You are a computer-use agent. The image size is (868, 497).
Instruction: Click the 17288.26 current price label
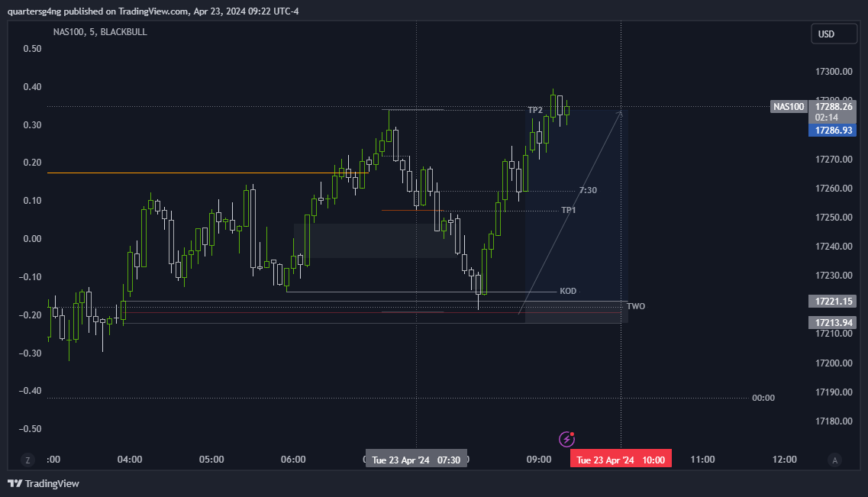(x=833, y=106)
